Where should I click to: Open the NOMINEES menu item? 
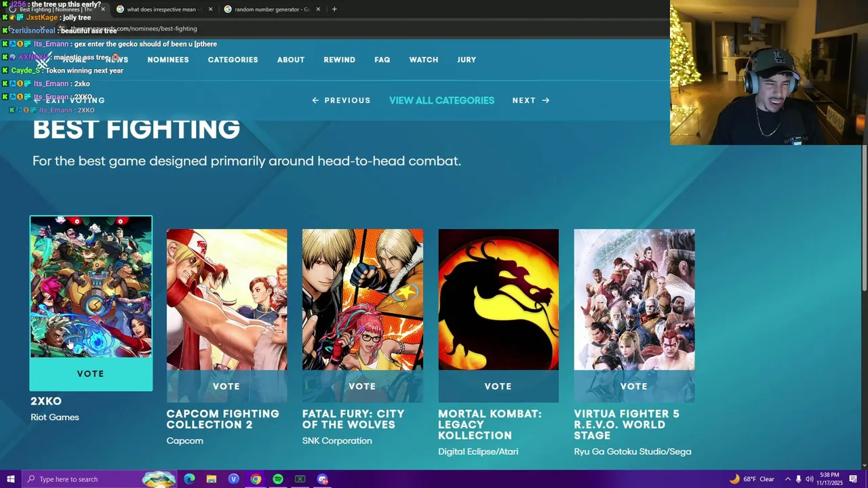click(168, 60)
